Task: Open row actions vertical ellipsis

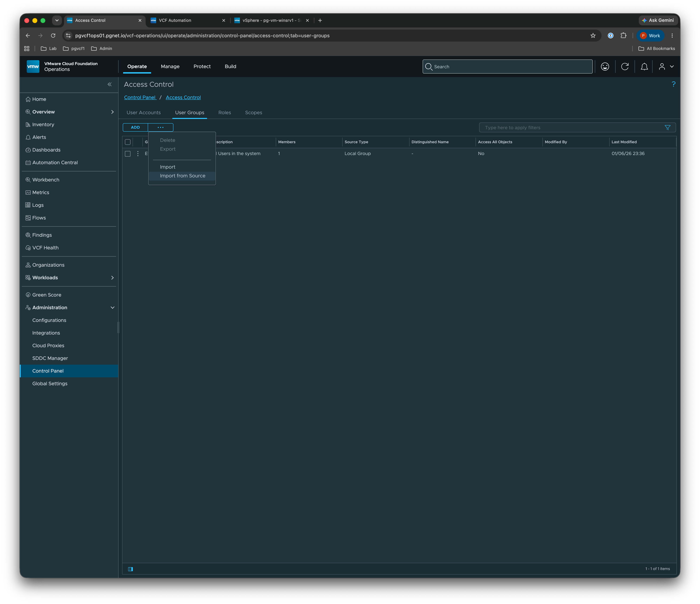Action: [x=138, y=153]
